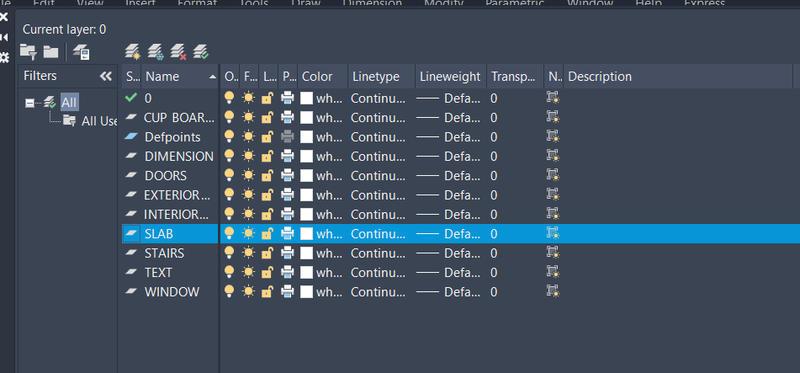Toggle New VP Freeze for layer 0

553,97
